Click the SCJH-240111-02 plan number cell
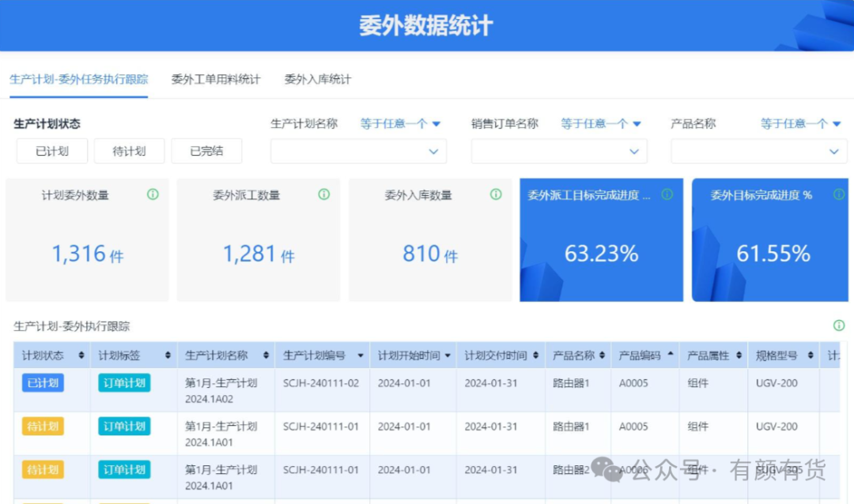 321,383
